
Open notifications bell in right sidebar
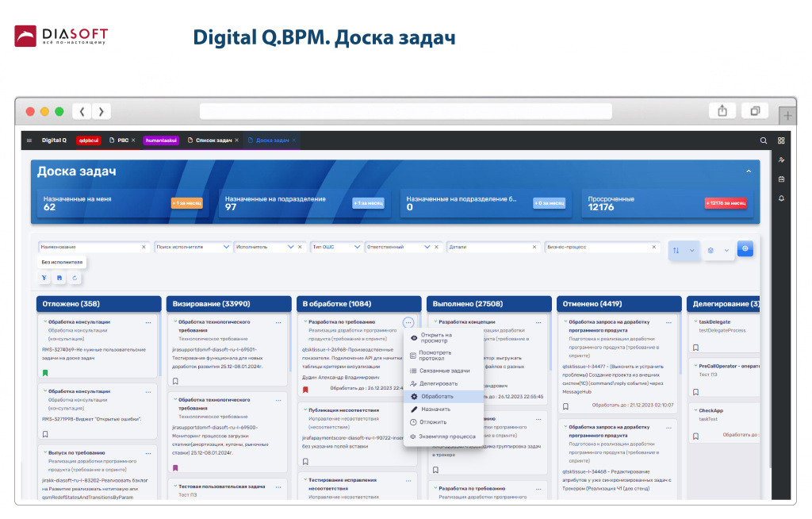tap(781, 198)
